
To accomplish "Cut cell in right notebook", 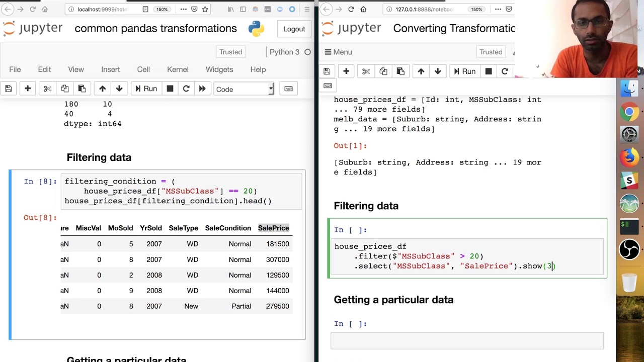I will pos(366,71).
